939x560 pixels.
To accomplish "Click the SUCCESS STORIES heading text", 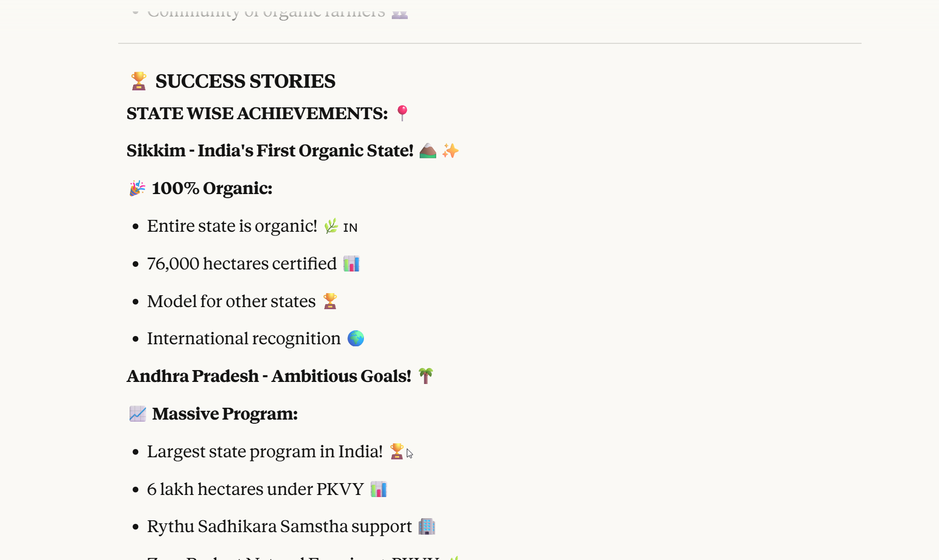I will 245,81.
